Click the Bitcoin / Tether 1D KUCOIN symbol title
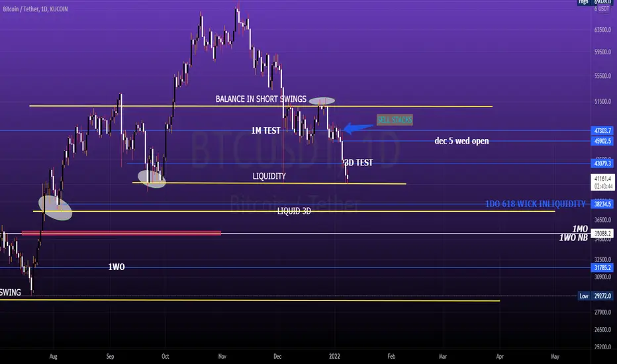The width and height of the screenshot is (617, 364). [x=35, y=9]
